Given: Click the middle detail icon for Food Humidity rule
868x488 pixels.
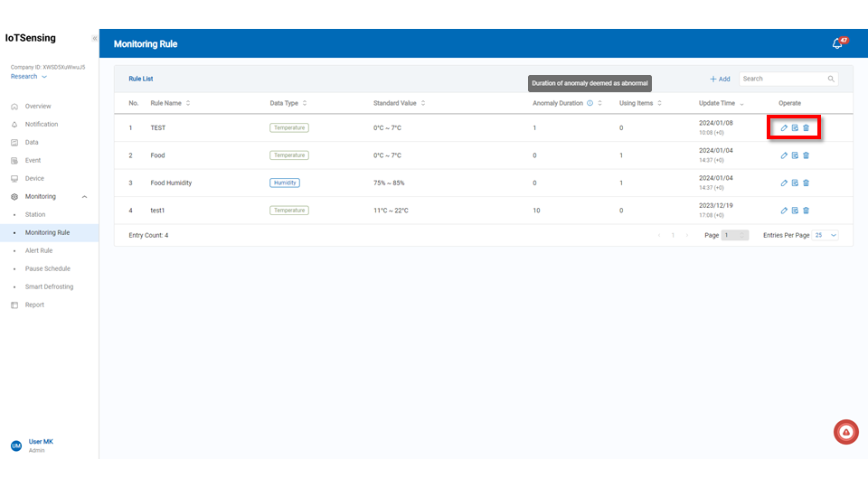Looking at the screenshot, I should 795,183.
